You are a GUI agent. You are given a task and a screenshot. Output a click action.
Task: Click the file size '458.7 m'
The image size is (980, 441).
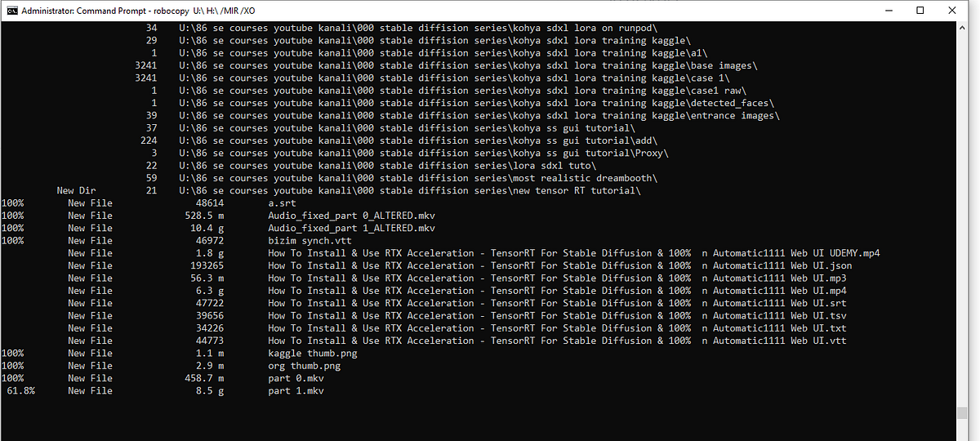204,378
